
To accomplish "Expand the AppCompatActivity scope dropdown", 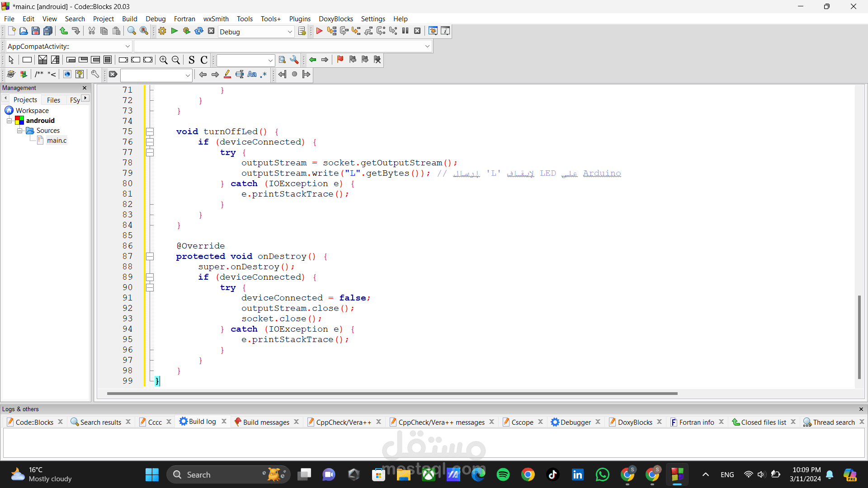I will 127,46.
